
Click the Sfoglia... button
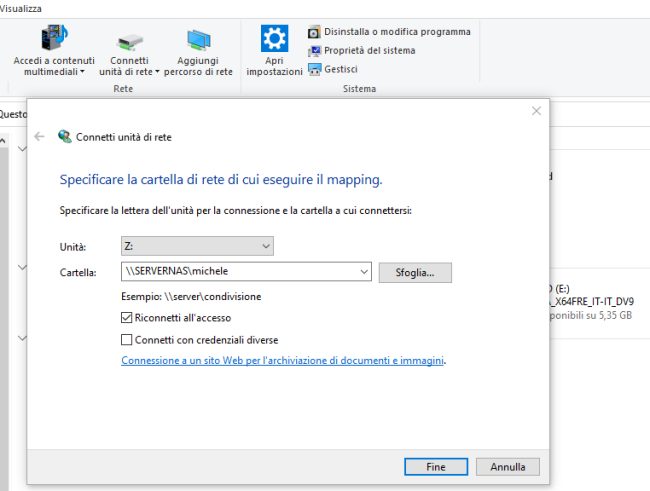(x=415, y=272)
